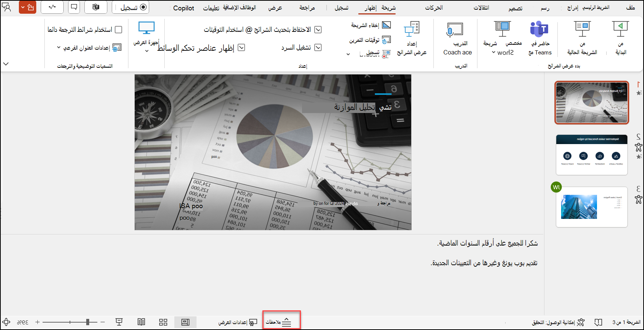Click the WL coauthor badge on slide 3
The image size is (644, 330).
pos(556,187)
